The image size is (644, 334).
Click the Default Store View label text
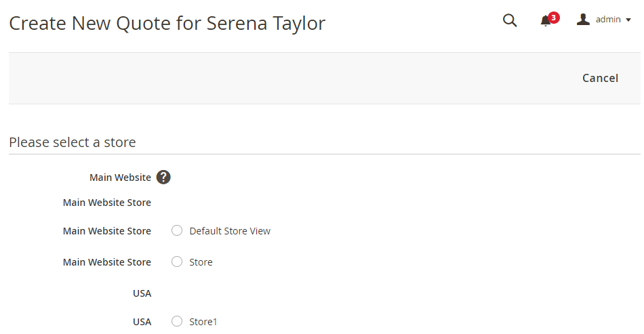coord(230,231)
